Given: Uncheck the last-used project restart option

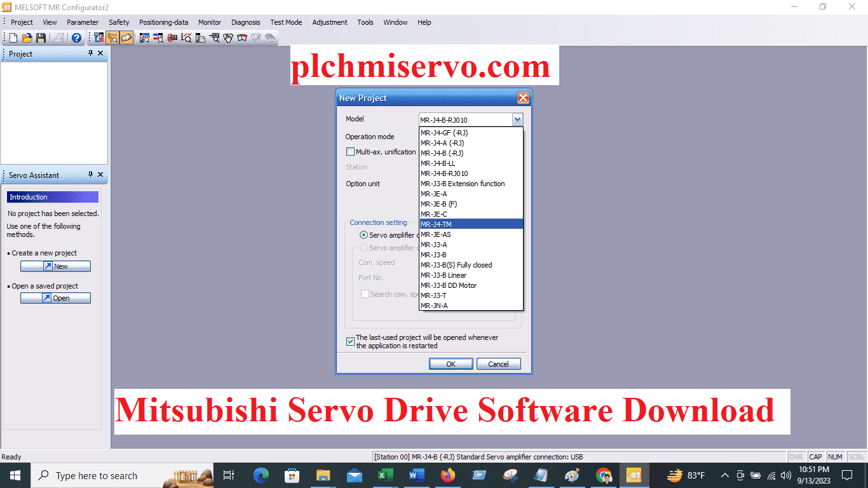Looking at the screenshot, I should tap(350, 341).
